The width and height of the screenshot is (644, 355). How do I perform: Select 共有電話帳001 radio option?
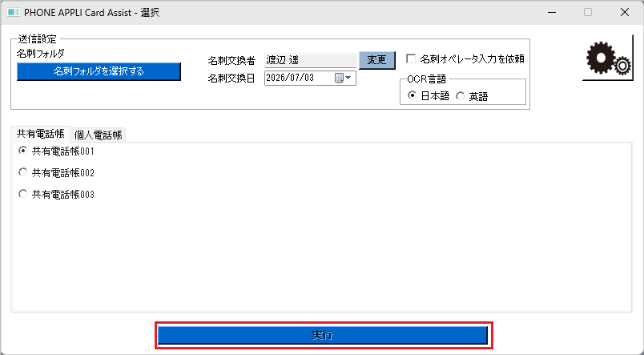pyautogui.click(x=23, y=151)
